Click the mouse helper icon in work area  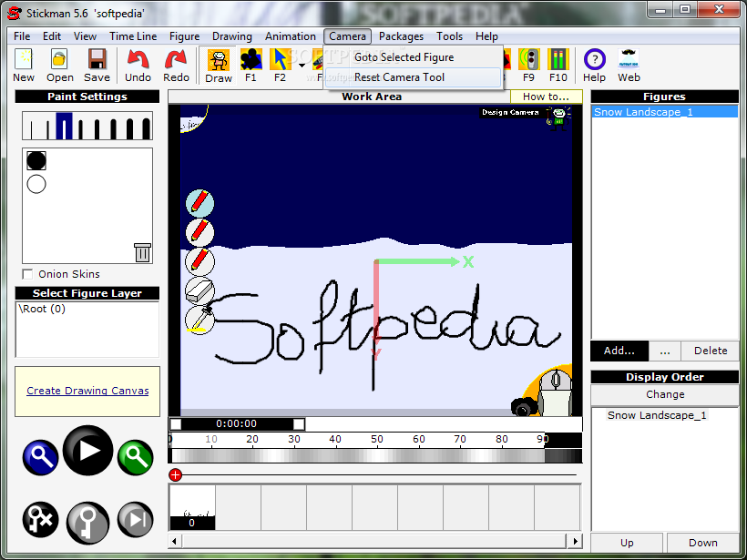[556, 392]
